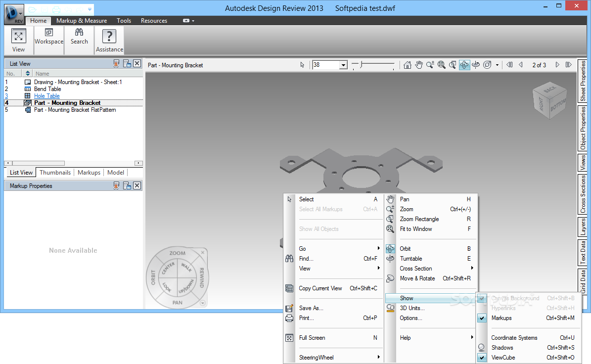
Task: Expand the Cross Section submenu
Action: point(431,268)
